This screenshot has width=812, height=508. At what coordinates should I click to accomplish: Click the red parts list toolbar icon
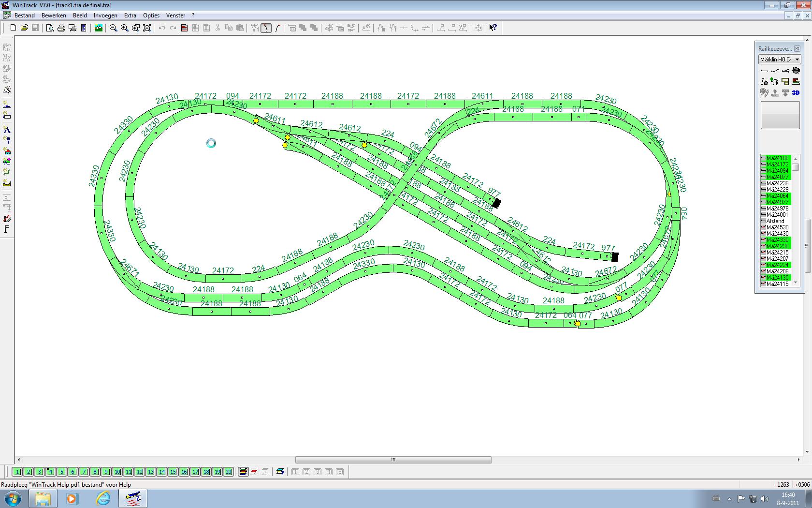coord(184,28)
